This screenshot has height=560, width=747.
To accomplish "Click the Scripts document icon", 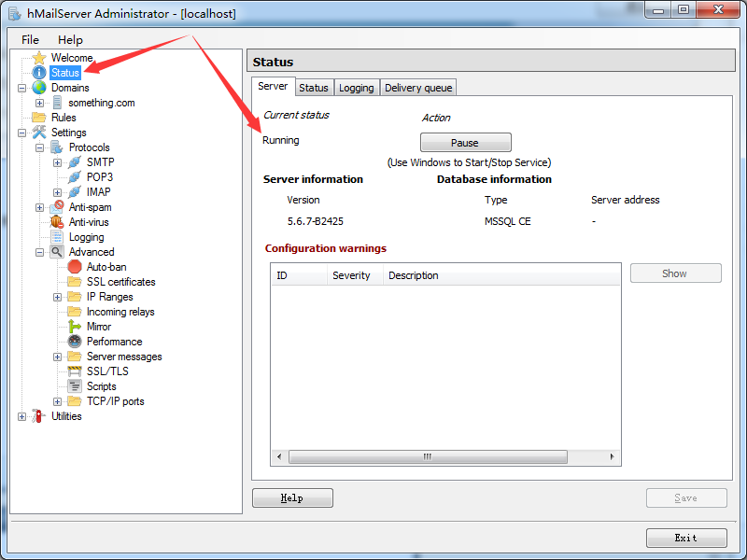I will 75,386.
